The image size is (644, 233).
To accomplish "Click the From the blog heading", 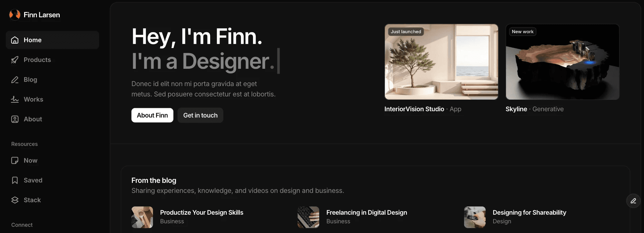I will (x=154, y=180).
